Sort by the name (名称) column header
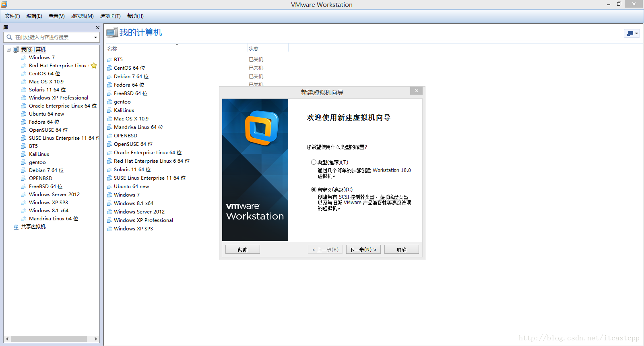644x346 pixels. click(x=112, y=49)
